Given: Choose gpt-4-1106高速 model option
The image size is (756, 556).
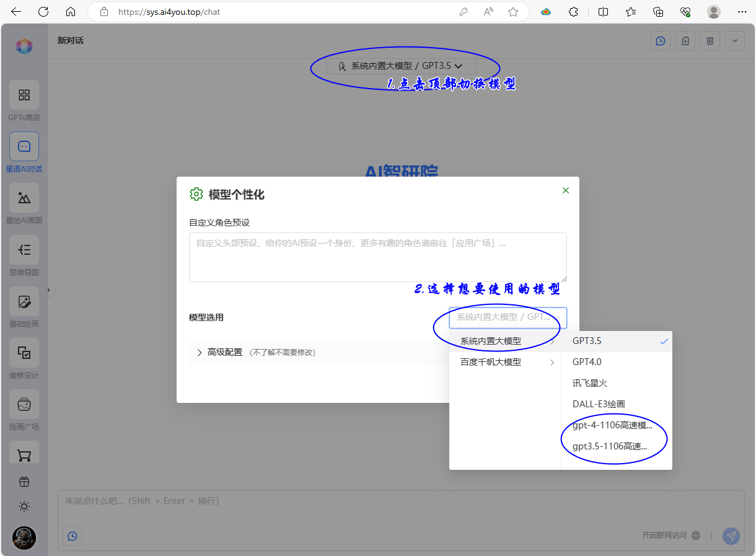Looking at the screenshot, I should click(617, 425).
